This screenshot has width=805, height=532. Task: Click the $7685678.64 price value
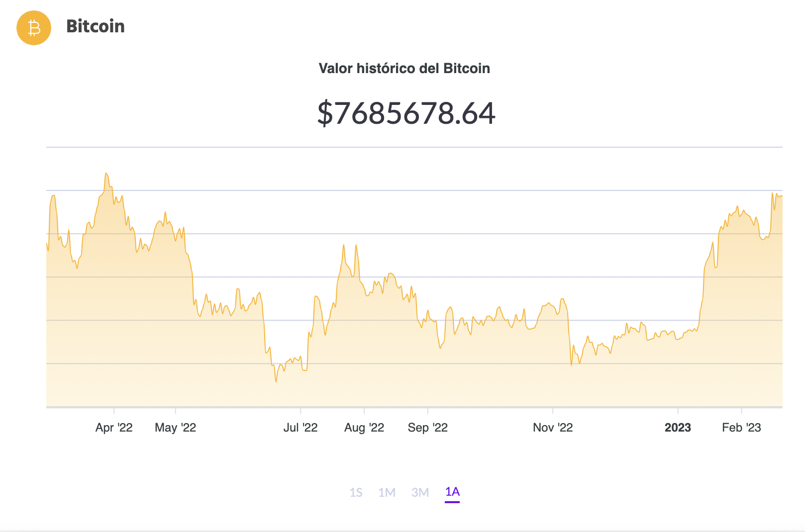click(406, 113)
